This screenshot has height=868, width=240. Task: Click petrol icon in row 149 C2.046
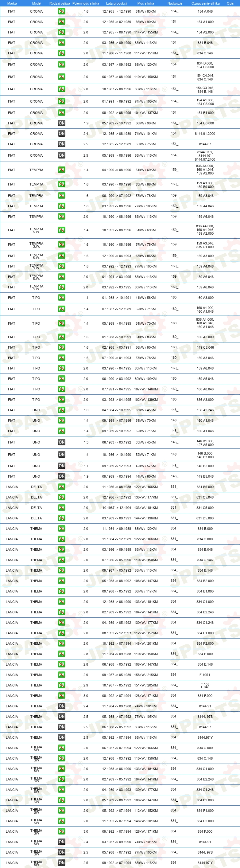[x=62, y=347]
